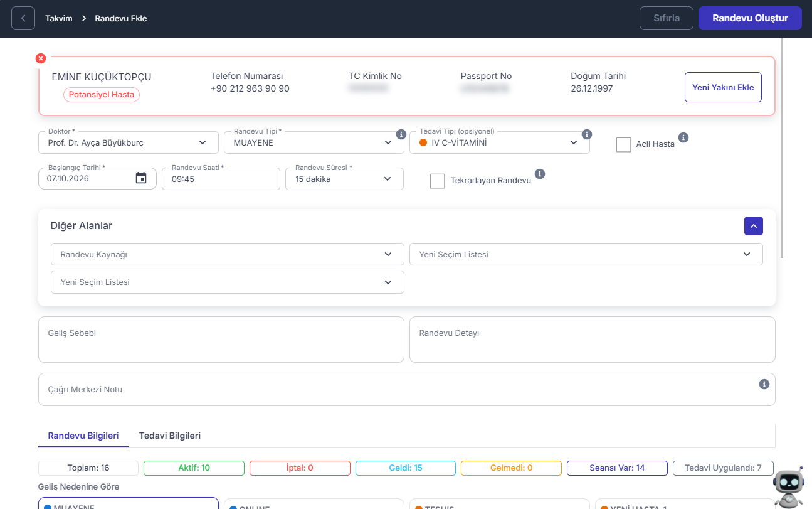Click the Yeni Yakını Ekle button
Image resolution: width=812 pixels, height=509 pixels.
tap(723, 87)
